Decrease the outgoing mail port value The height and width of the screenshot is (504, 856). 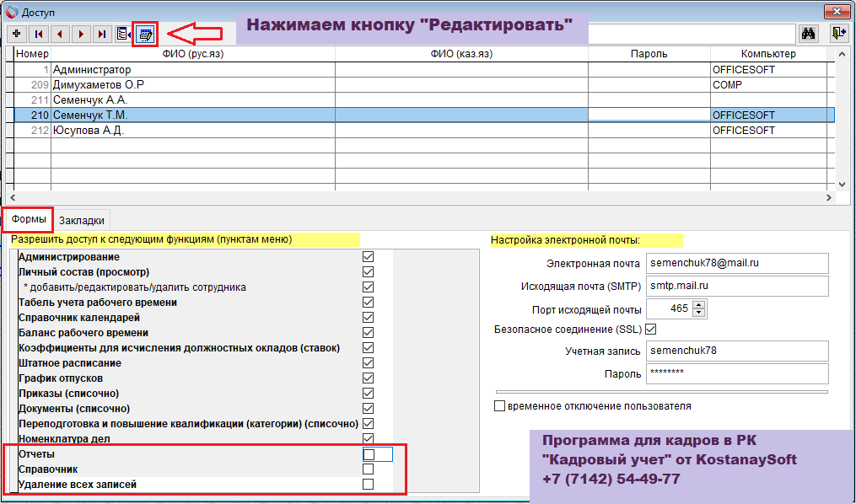699,313
